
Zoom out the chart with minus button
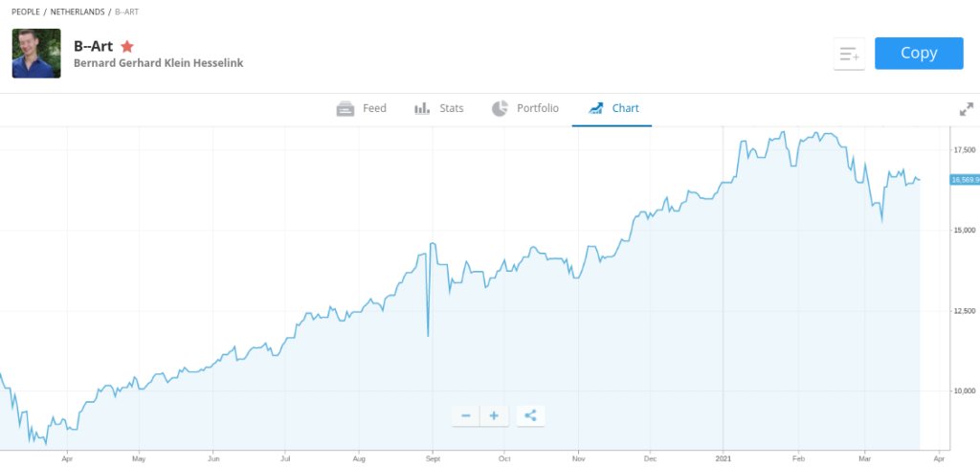pos(466,415)
